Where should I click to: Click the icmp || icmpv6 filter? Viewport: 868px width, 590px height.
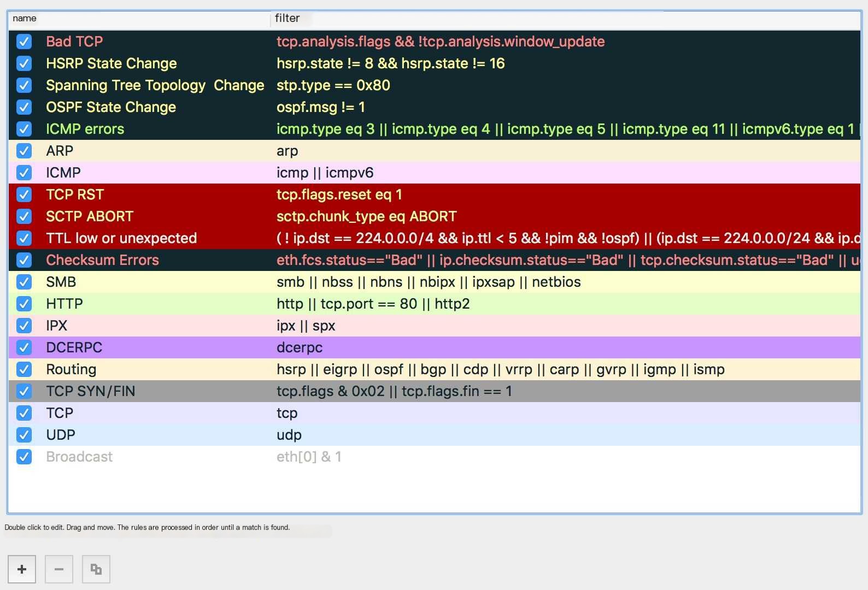point(325,173)
